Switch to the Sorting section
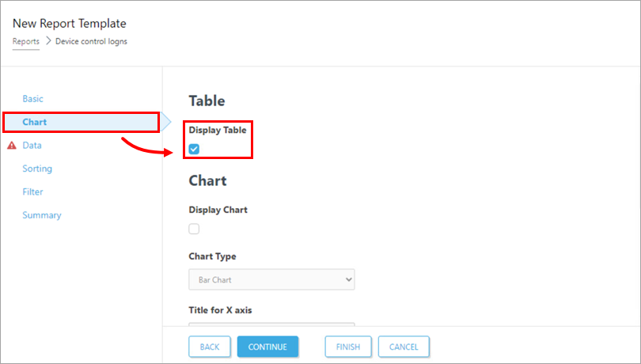 point(37,169)
